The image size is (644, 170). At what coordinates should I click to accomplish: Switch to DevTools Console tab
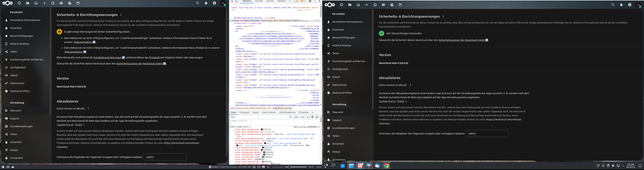[259, 1]
